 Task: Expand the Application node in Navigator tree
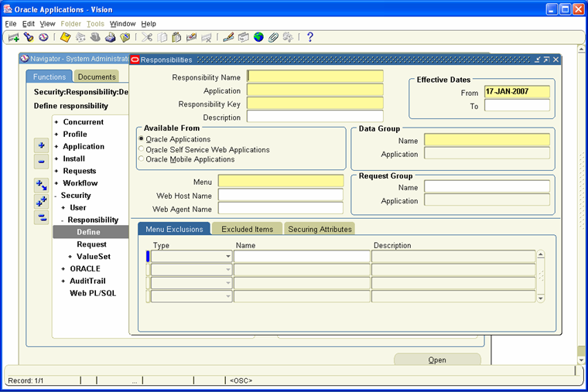click(x=56, y=147)
